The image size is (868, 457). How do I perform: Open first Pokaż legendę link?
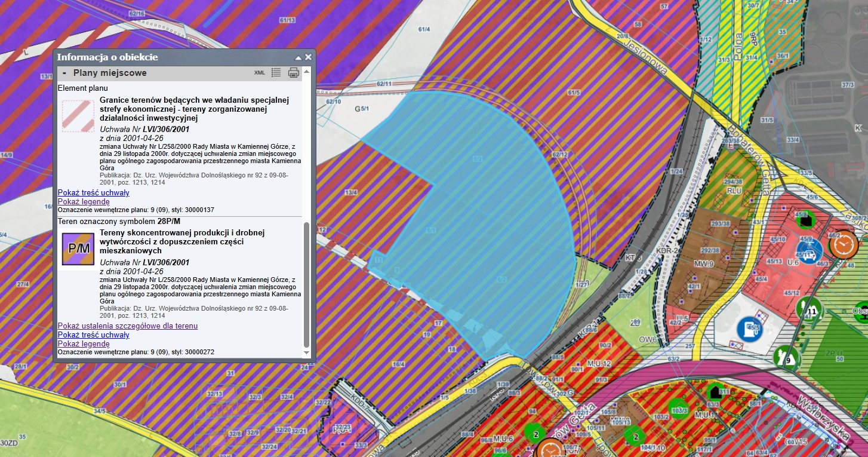84,201
